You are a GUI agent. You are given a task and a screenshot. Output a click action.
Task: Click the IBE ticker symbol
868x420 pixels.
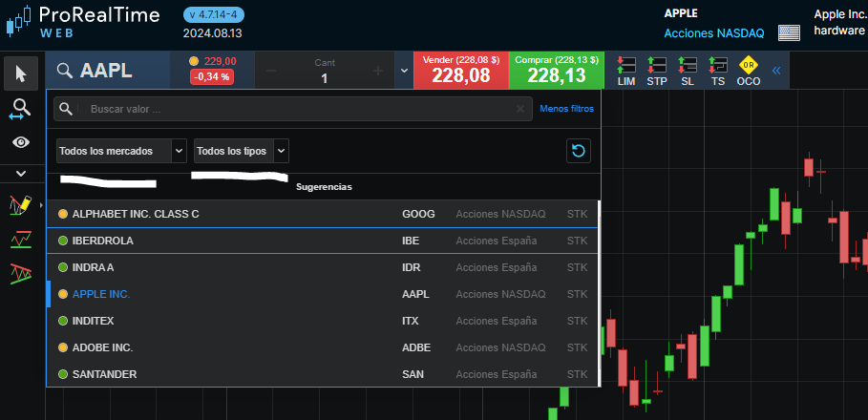[x=411, y=241]
